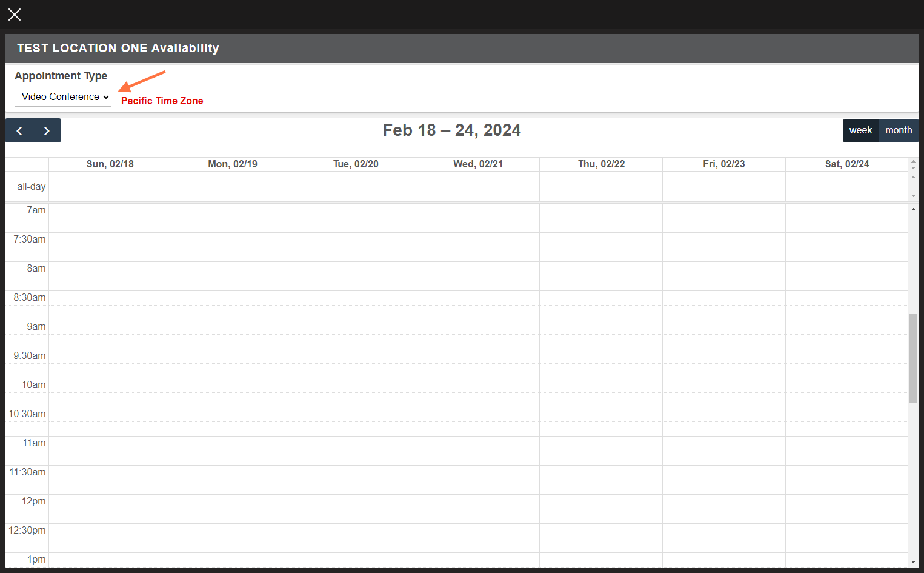Click the time grid scrollbar down arrow

click(913, 563)
